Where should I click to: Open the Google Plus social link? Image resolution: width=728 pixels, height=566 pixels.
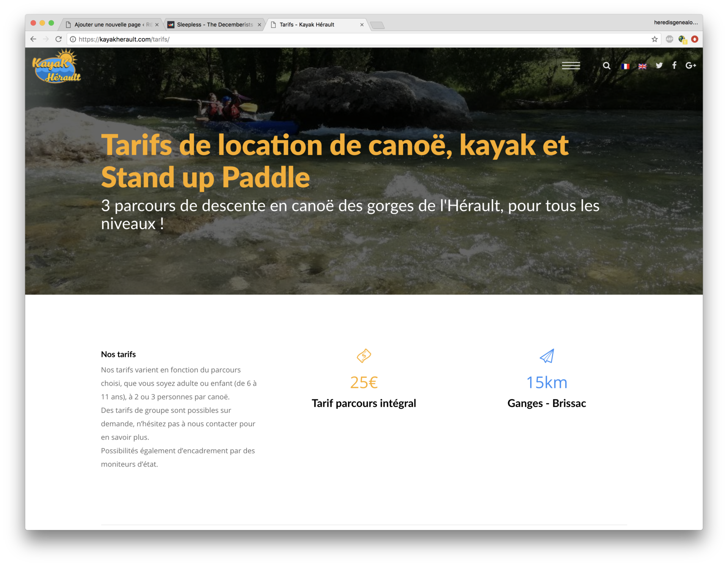pos(690,66)
